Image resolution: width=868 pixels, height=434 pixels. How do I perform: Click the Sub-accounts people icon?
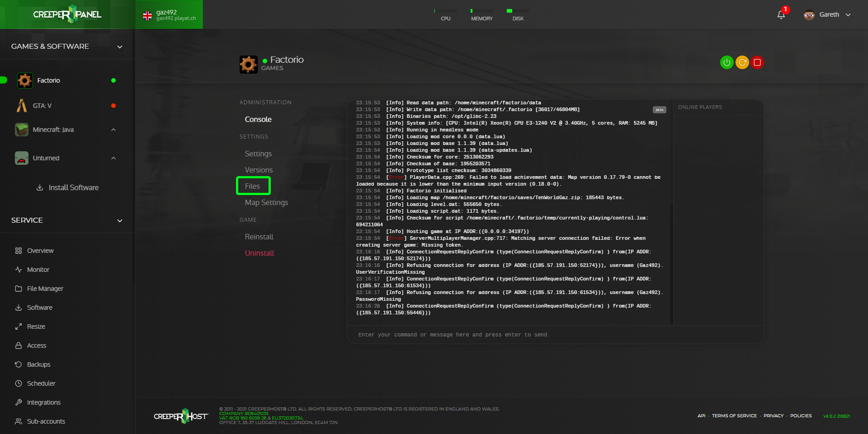[19, 421]
